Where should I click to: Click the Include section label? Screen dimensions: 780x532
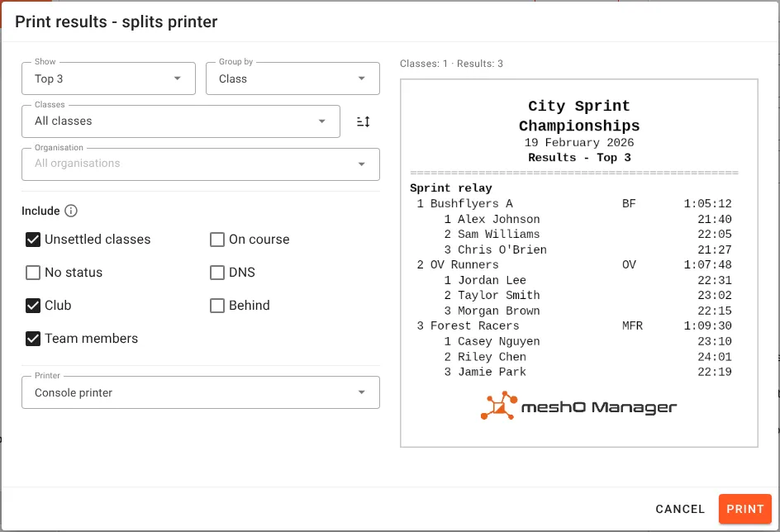coord(40,211)
